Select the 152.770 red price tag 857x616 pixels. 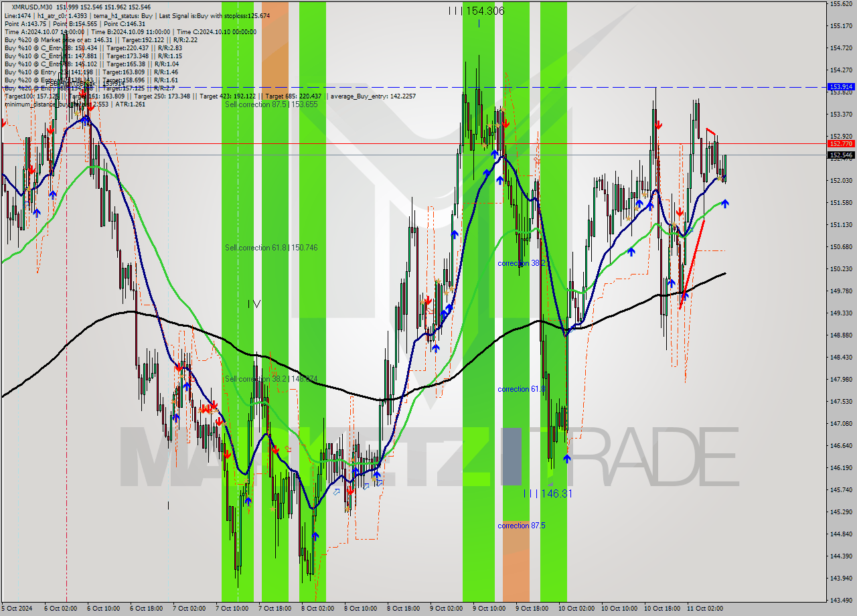pyautogui.click(x=841, y=143)
